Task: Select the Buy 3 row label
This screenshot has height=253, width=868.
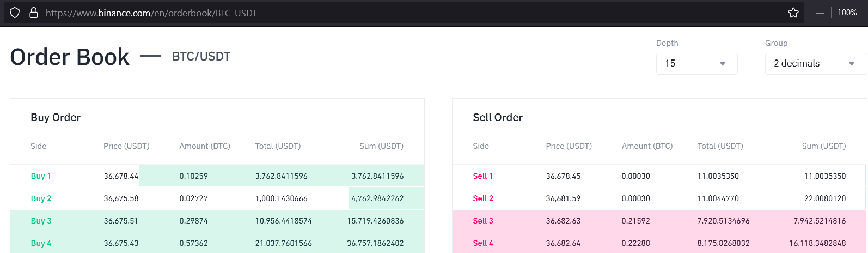Action: (x=41, y=221)
